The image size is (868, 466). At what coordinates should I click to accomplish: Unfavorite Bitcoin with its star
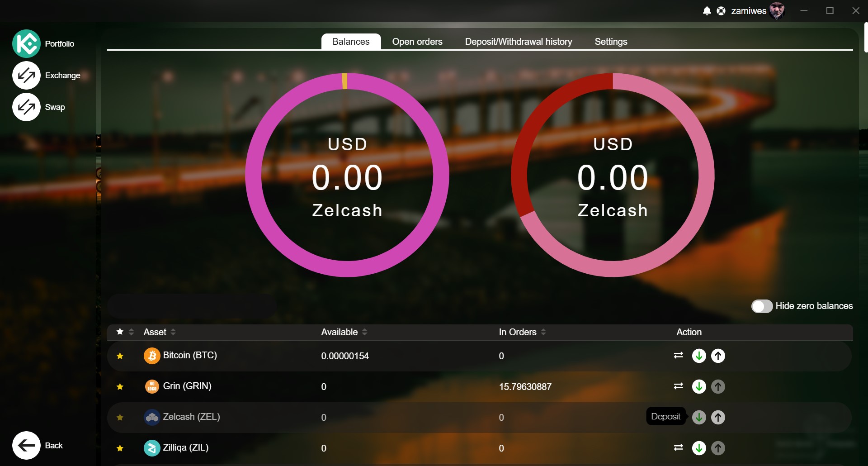tap(120, 356)
